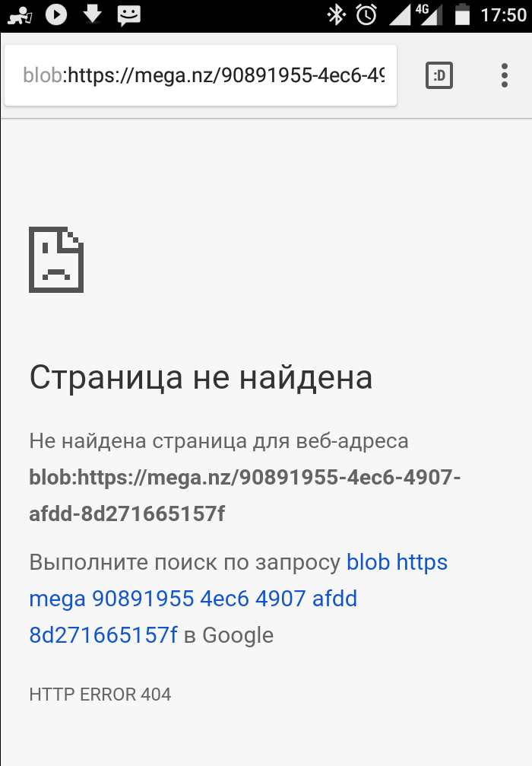Tap the smiling message notification icon
The height and width of the screenshot is (766, 532).
pos(129,16)
